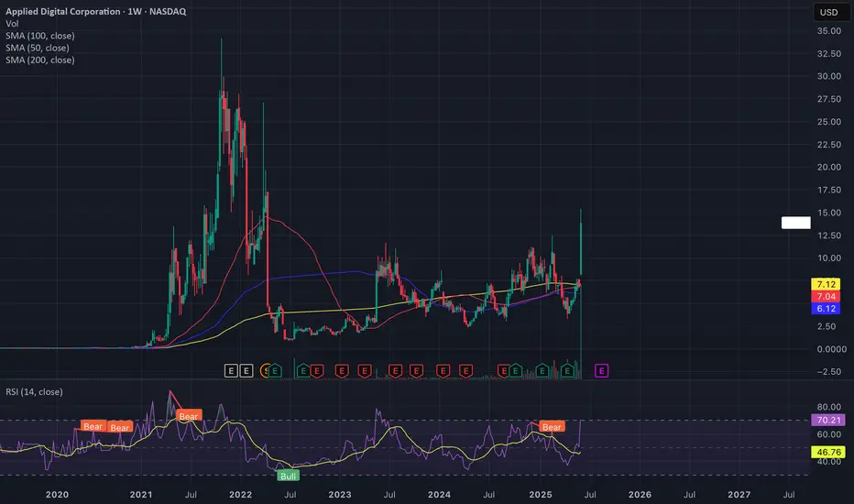Click the yellow 7.12 price label
The height and width of the screenshot is (504, 854).
[x=826, y=284]
